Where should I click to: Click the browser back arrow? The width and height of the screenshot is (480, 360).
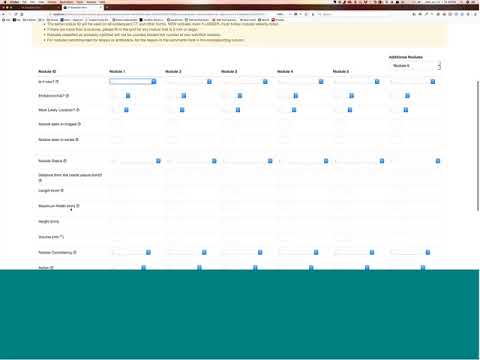coord(3,14)
